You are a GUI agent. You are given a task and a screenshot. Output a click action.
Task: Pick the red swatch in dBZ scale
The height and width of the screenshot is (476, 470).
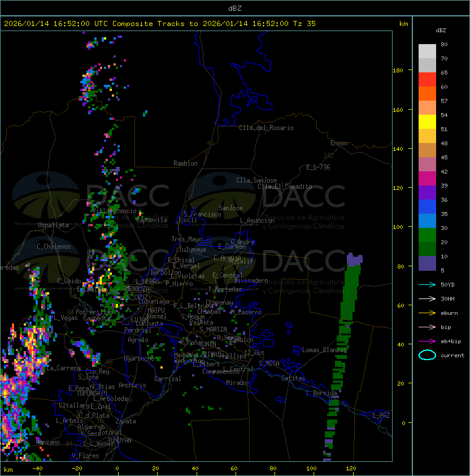point(427,79)
